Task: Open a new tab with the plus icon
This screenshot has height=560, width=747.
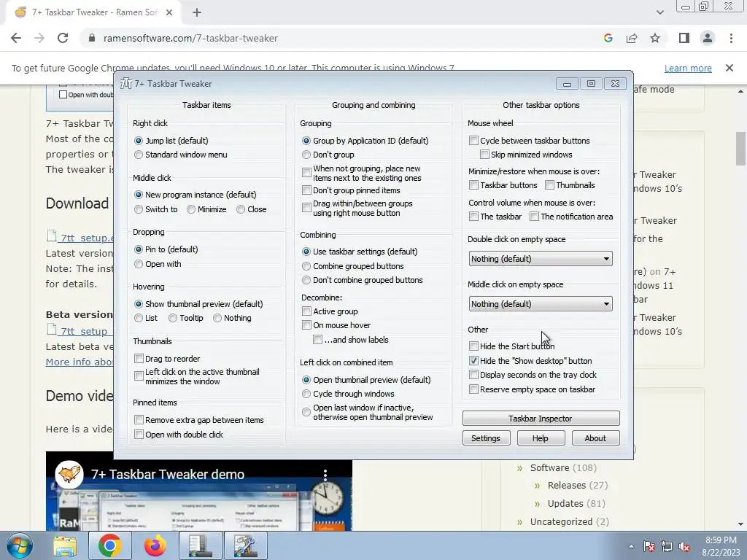Action: tap(197, 13)
